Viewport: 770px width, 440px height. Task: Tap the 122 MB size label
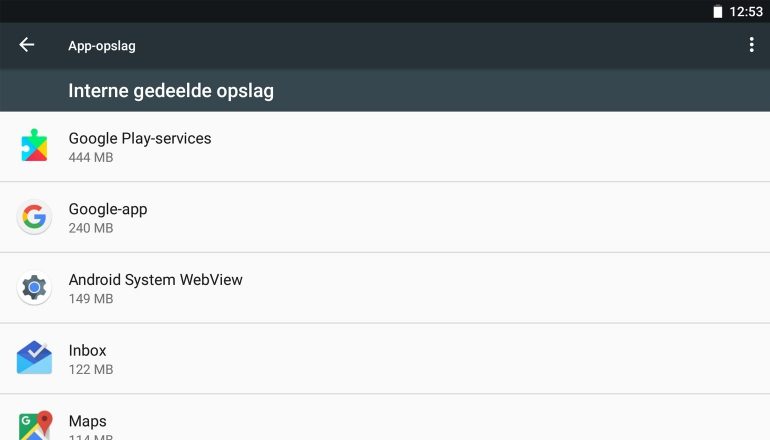(x=91, y=370)
